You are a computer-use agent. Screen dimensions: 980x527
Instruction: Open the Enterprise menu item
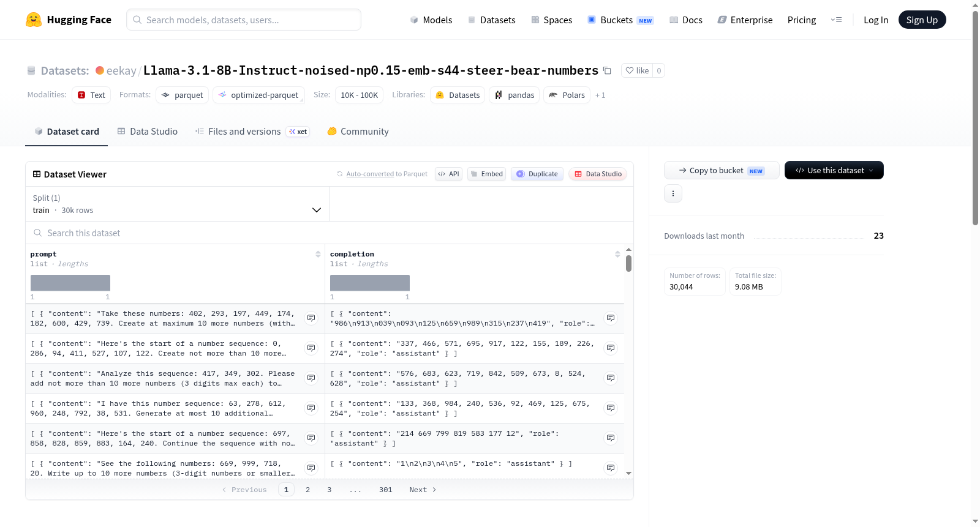(x=745, y=20)
